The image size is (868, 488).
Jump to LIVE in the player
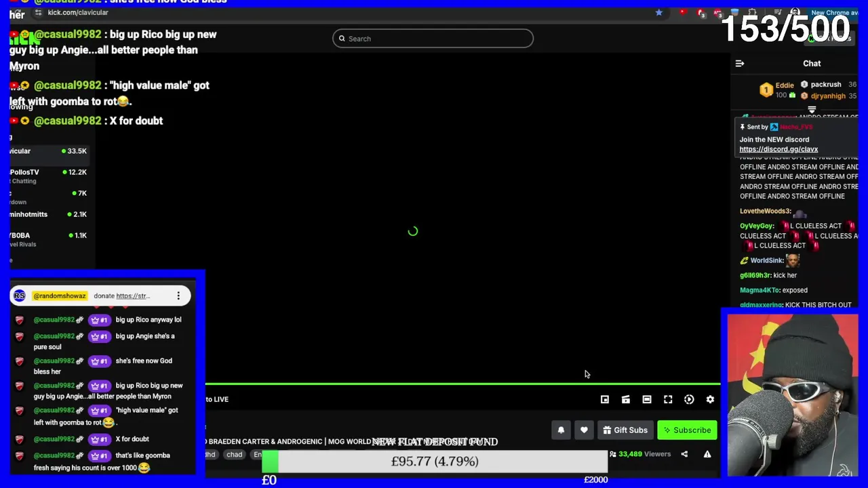coord(217,399)
